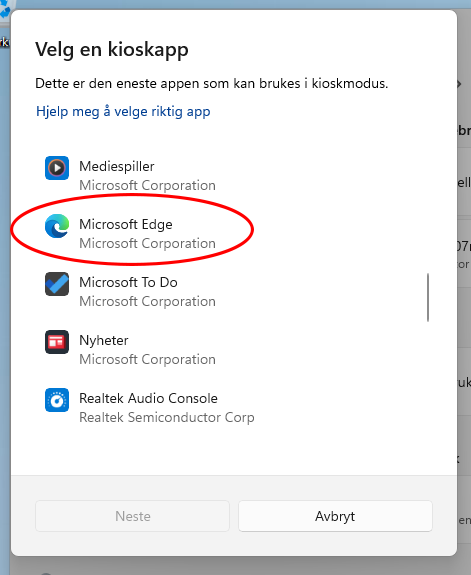Open 'Hjelp meg å velge riktig app' link
This screenshot has height=575, width=471.
[123, 111]
